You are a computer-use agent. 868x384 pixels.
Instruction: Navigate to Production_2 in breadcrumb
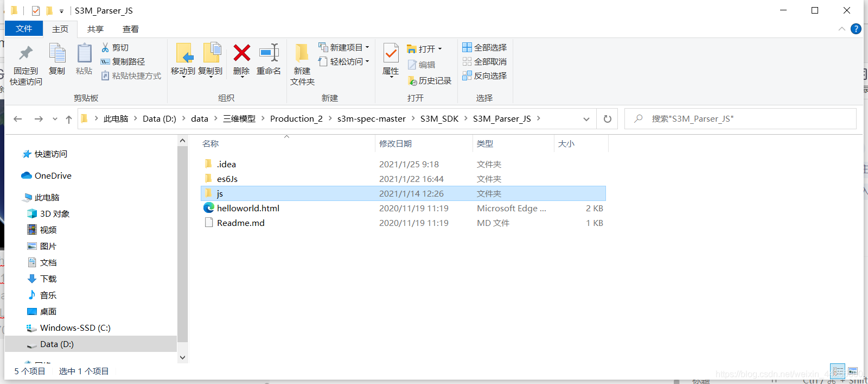click(x=296, y=119)
